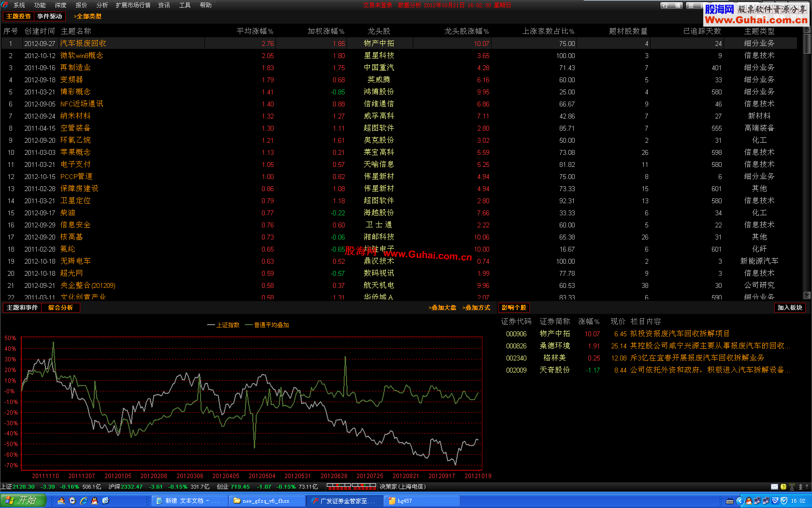
Task: Click the blue shield security tray icon
Action: [784, 501]
